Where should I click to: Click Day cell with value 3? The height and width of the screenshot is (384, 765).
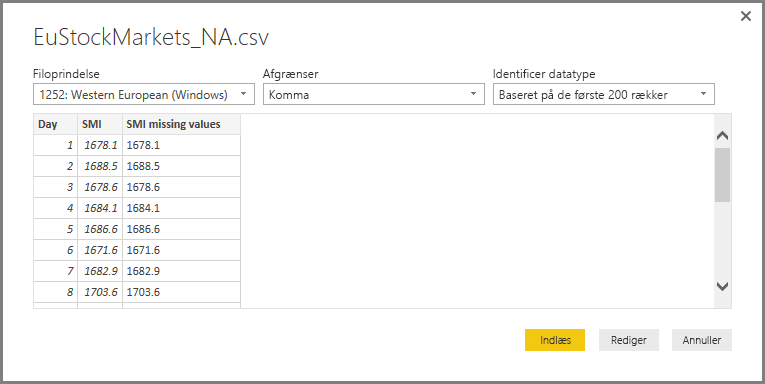click(x=55, y=187)
